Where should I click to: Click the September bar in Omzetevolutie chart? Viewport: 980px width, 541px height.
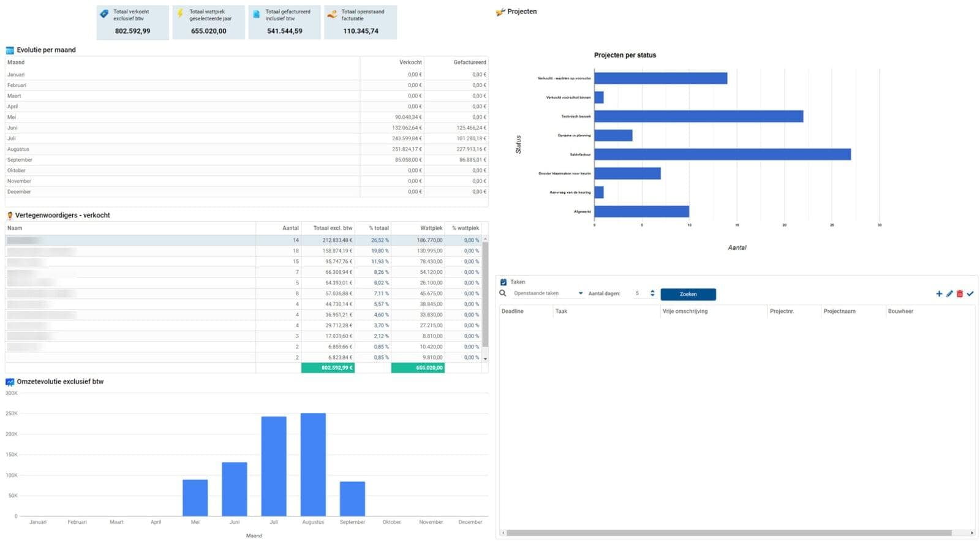point(352,499)
